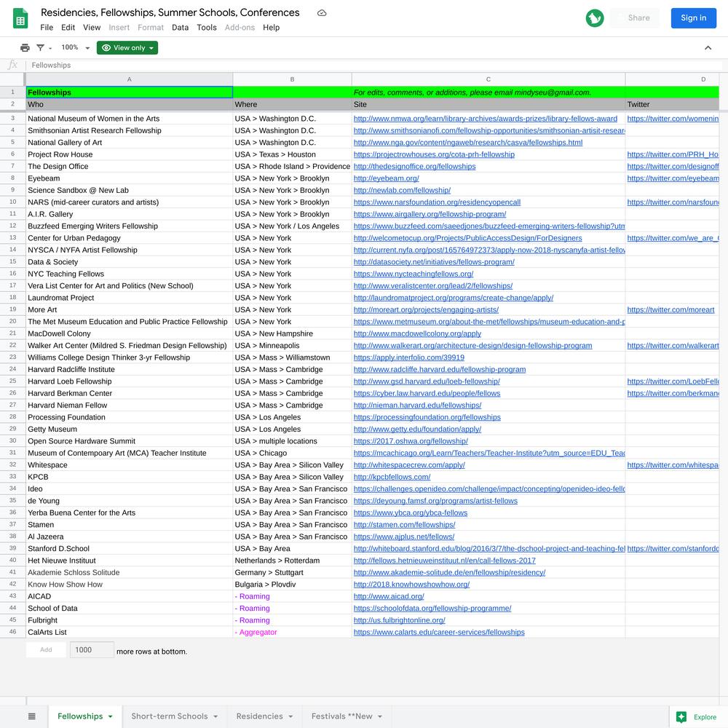Open the Fellowships tab dropdown arrow
The height and width of the screenshot is (728, 728).
(x=111, y=716)
